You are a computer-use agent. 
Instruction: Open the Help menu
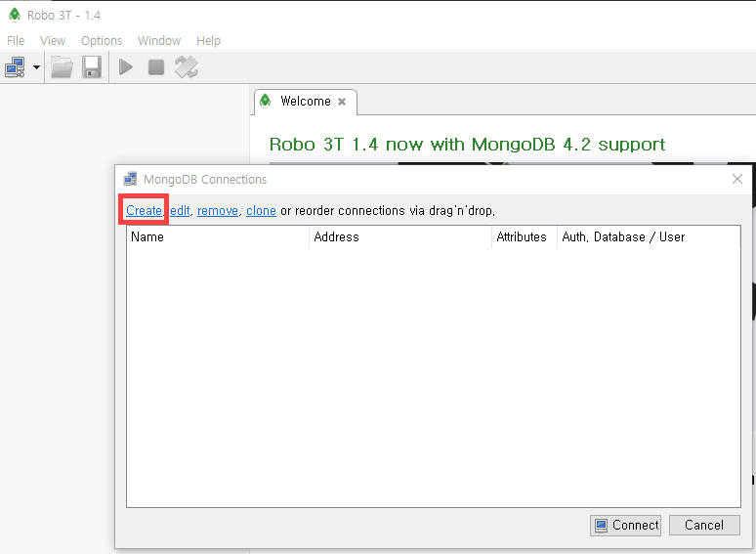click(208, 40)
